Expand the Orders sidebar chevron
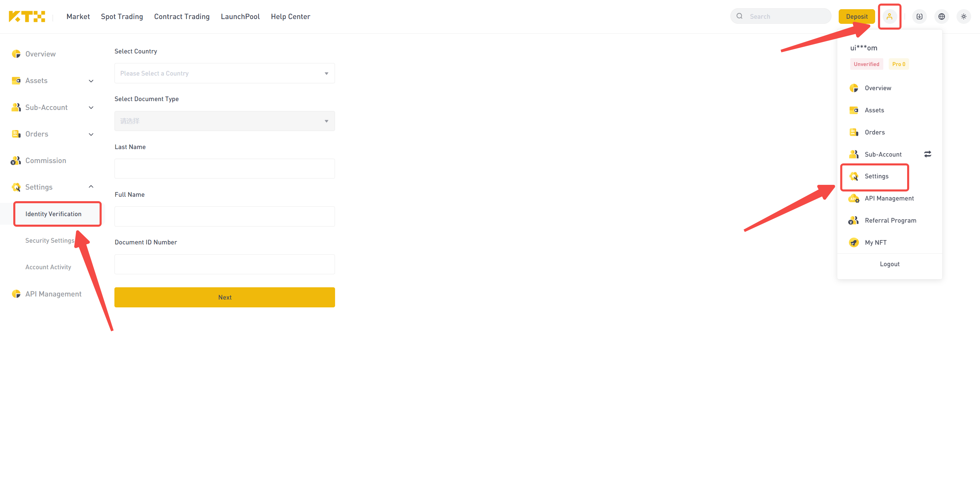 [x=91, y=134]
